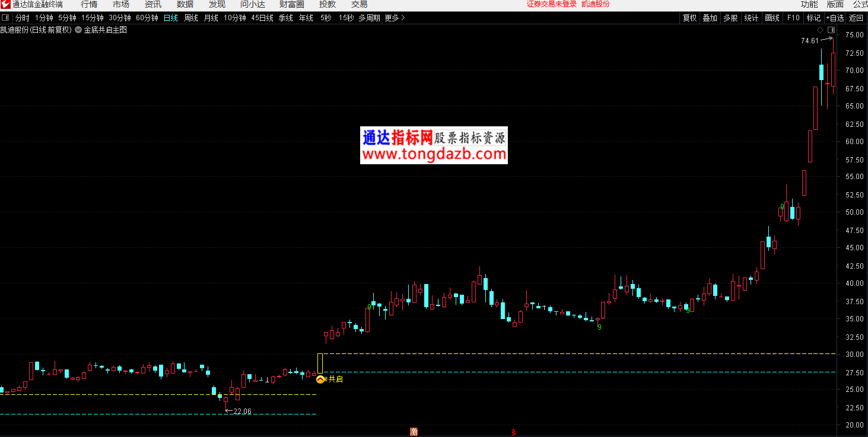Click the 返回 back button

(856, 18)
